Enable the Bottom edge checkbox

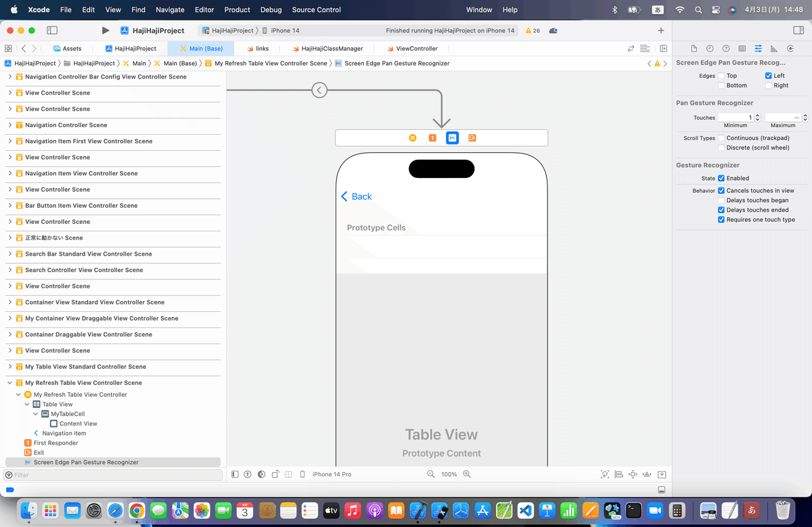point(721,85)
